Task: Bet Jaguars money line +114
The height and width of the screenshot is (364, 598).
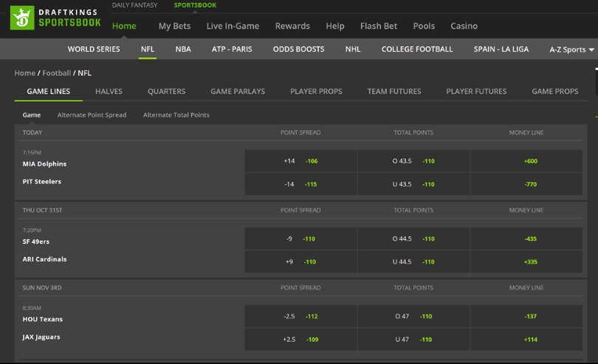Action: [526, 339]
